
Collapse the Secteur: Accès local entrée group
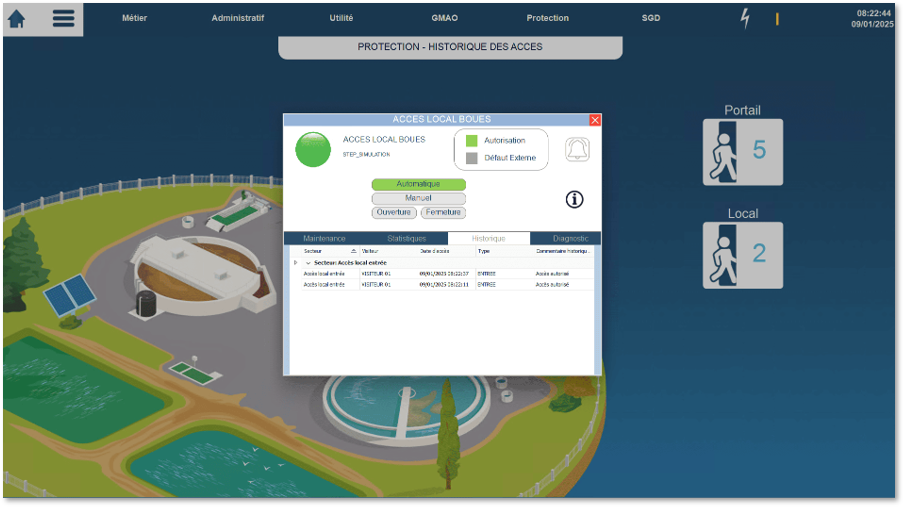[x=308, y=263]
